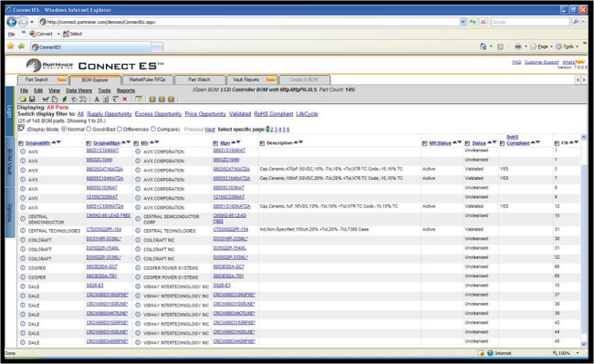Open the FAQ link

point(516,62)
